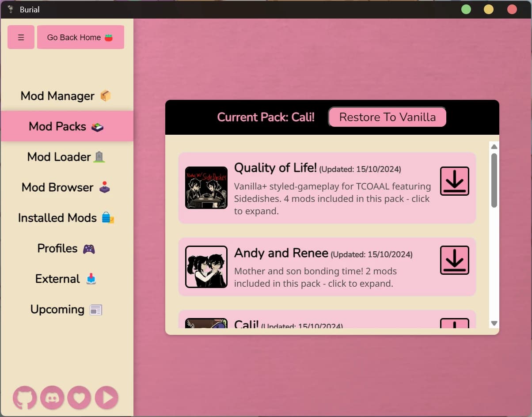Toggle the hamburger menu button

pos(21,37)
